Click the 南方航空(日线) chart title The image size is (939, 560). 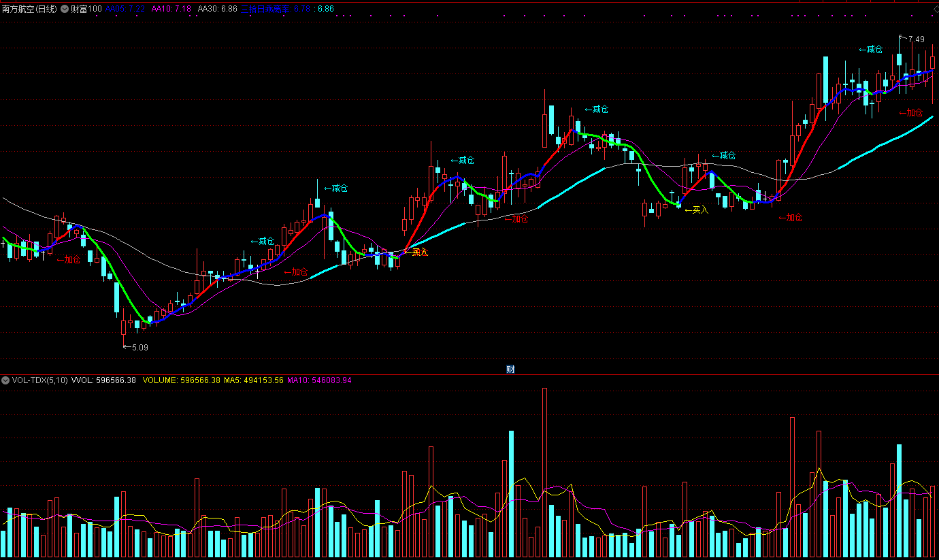29,9
